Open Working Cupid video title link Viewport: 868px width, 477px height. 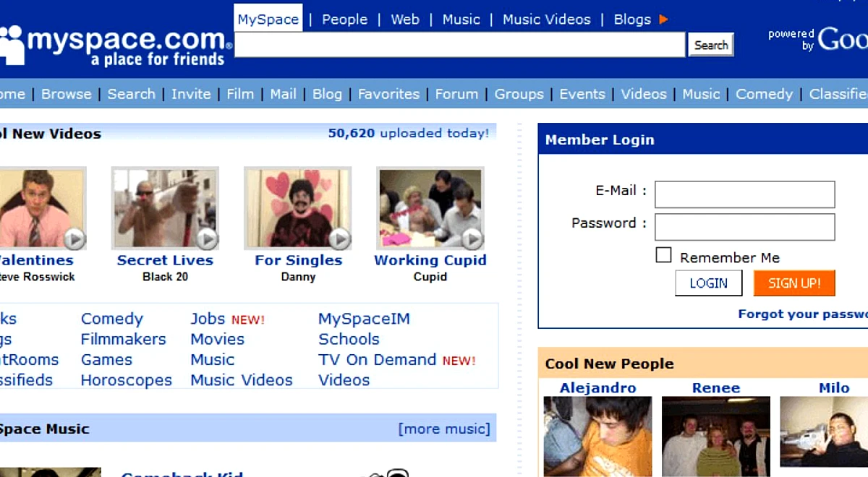point(430,260)
